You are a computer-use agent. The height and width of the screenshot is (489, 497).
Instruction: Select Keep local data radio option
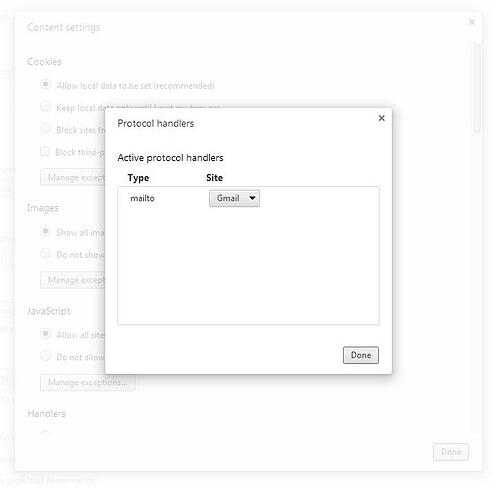(45, 107)
